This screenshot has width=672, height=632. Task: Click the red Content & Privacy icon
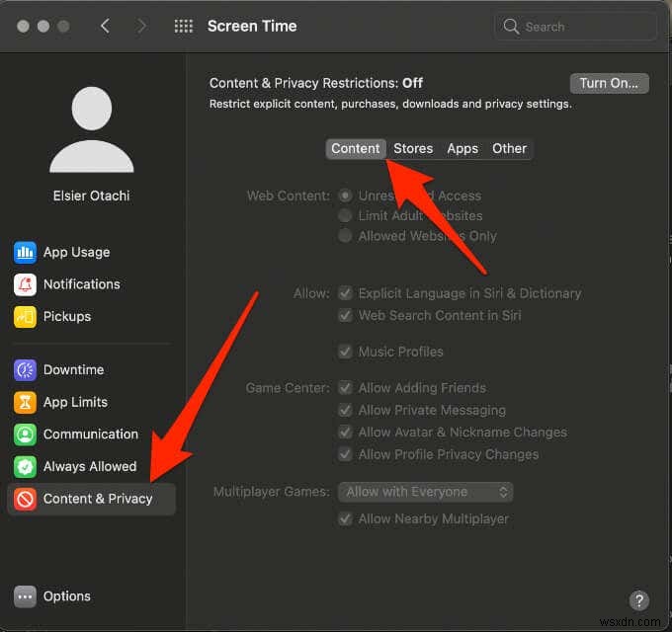coord(25,499)
